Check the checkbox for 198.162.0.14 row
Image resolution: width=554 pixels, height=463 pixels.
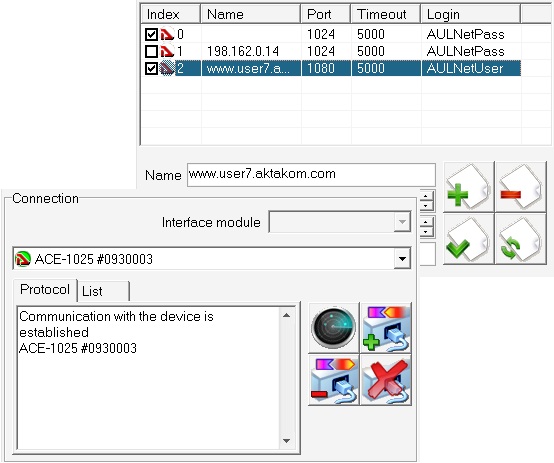tap(151, 51)
